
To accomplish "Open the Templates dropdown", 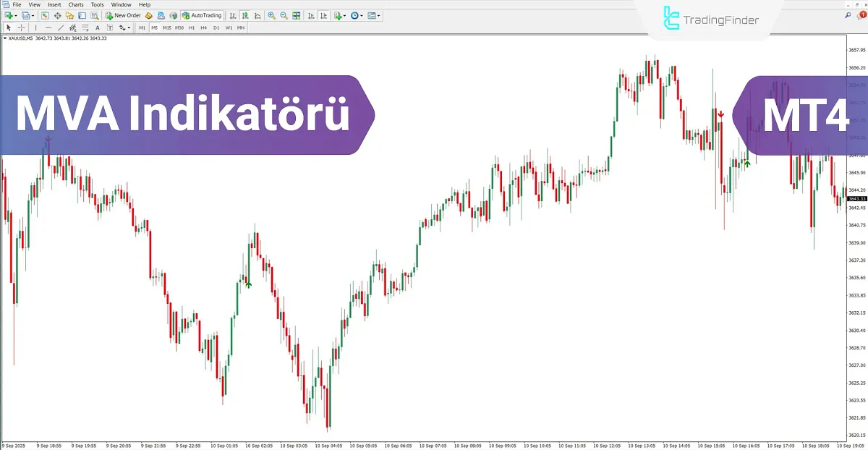I will (x=373, y=15).
